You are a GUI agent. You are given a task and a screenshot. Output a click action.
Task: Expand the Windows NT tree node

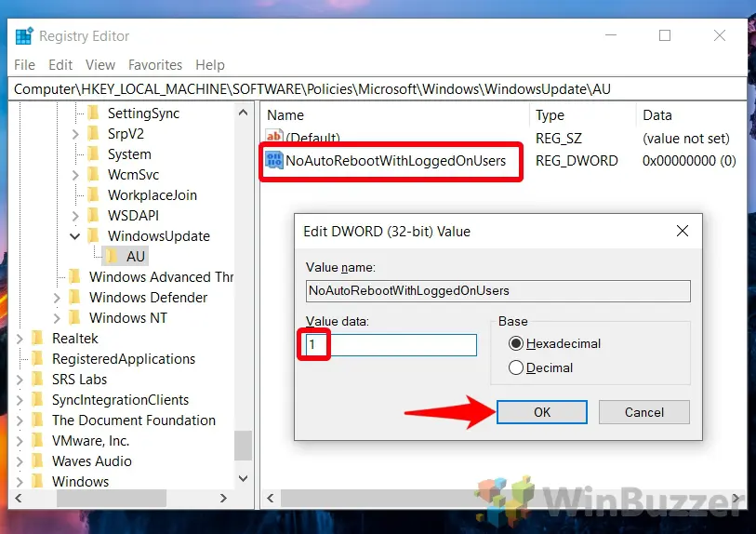(x=57, y=318)
